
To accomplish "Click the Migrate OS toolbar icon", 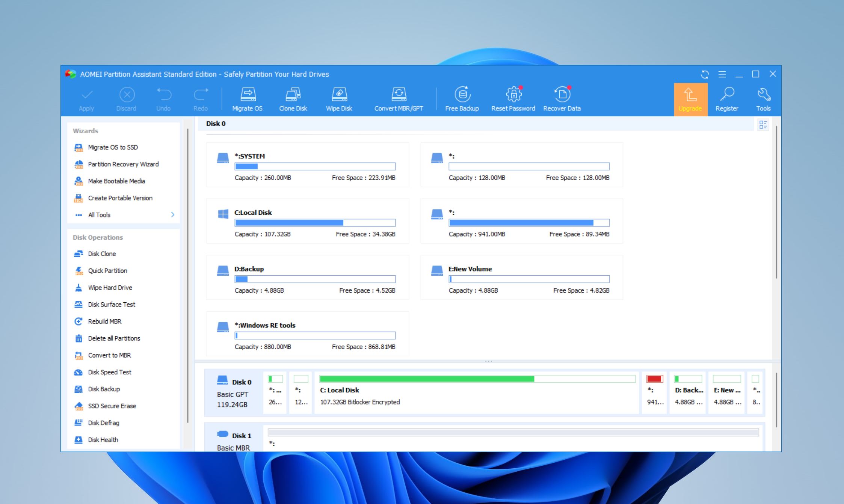I will click(x=248, y=98).
